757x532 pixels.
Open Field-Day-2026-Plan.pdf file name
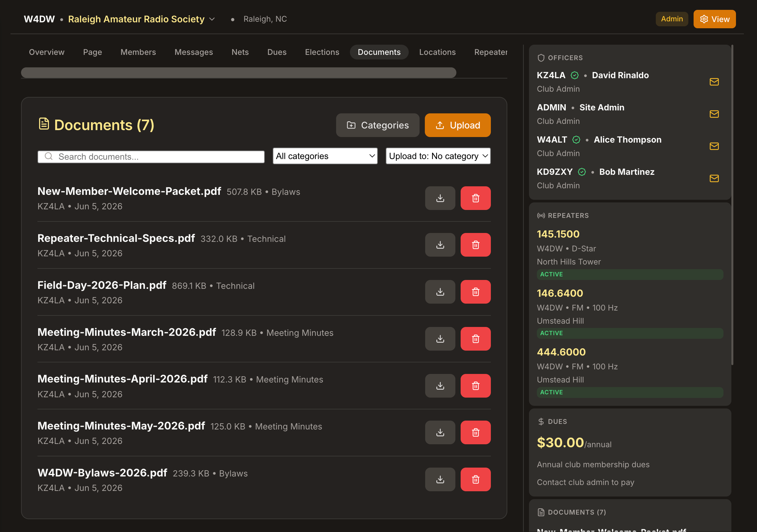(102, 285)
